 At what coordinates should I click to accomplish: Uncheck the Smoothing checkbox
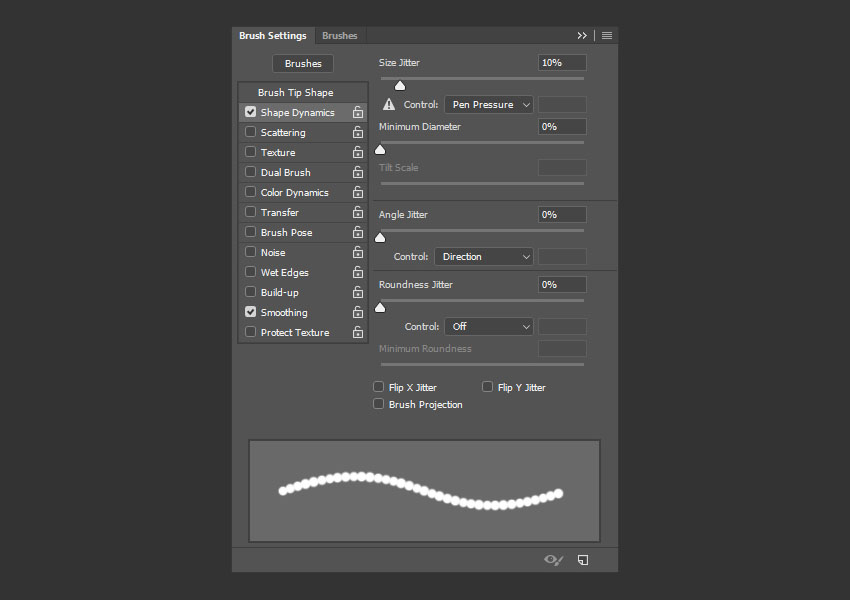tap(251, 313)
